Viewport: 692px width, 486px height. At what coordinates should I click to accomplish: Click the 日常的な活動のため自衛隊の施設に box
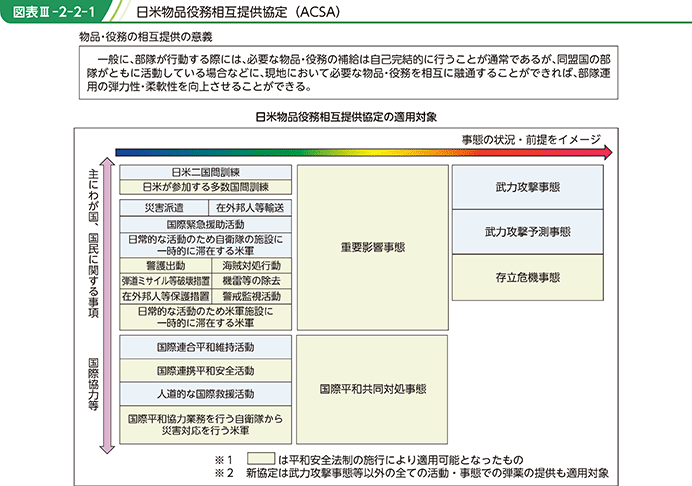coord(206,245)
